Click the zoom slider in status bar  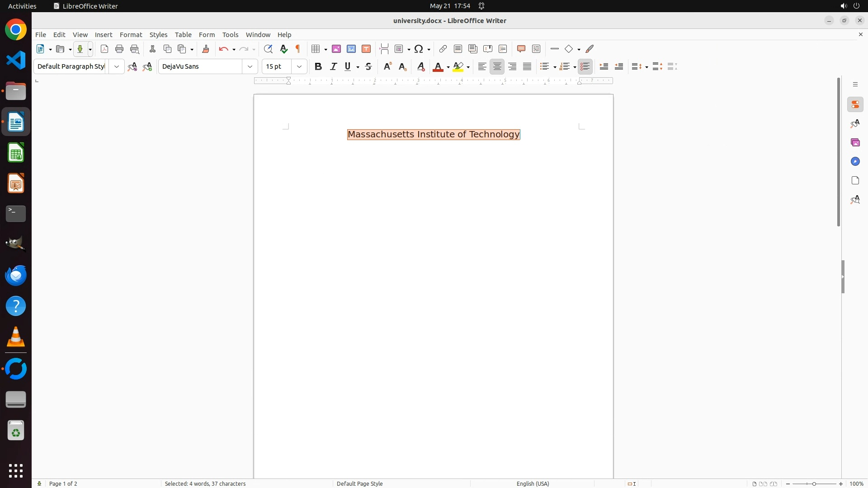tap(814, 483)
